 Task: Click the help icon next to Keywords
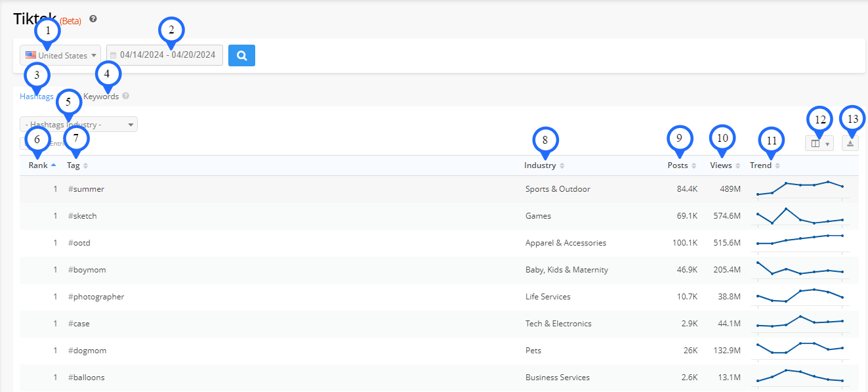(125, 96)
